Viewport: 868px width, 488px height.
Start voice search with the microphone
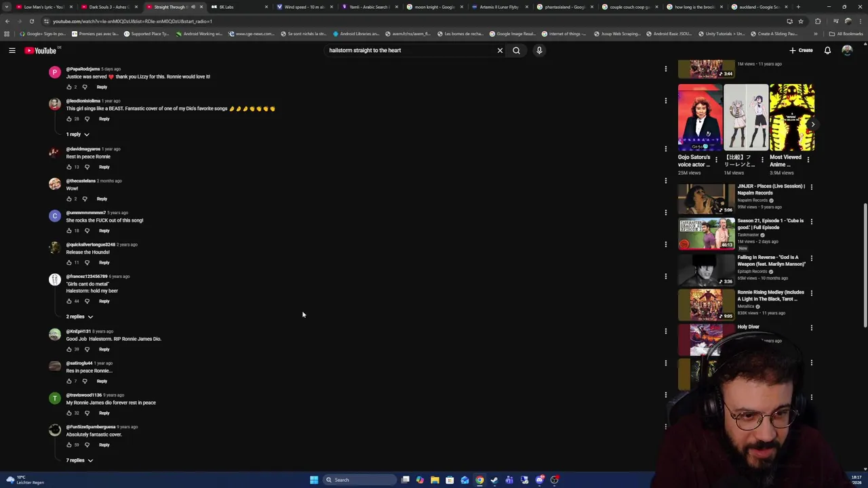tap(539, 50)
